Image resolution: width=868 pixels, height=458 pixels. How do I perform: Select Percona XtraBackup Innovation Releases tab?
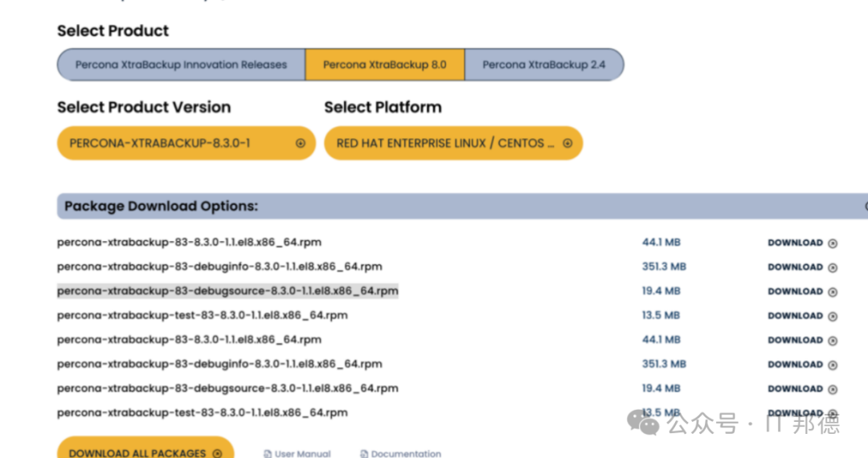pos(181,65)
